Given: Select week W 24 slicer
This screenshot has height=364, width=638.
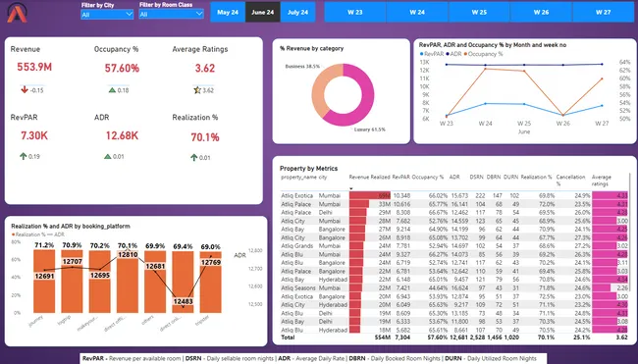Looking at the screenshot, I should [x=417, y=12].
